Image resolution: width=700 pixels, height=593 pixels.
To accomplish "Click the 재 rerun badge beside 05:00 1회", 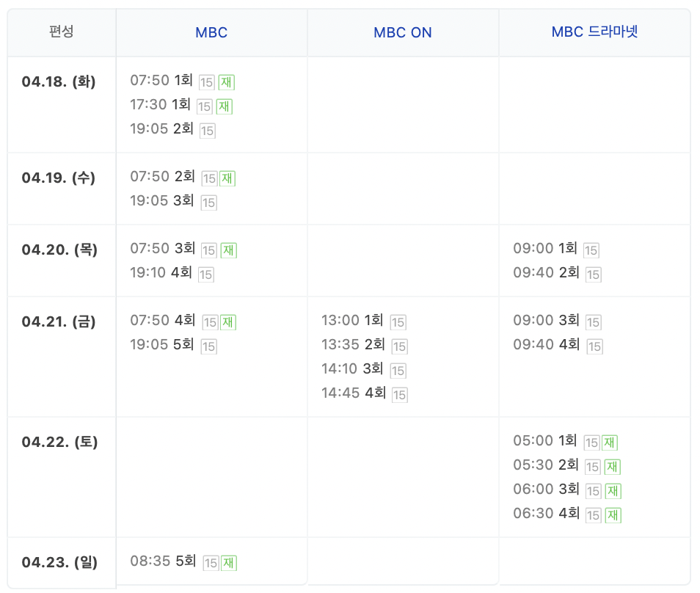I will pos(610,443).
